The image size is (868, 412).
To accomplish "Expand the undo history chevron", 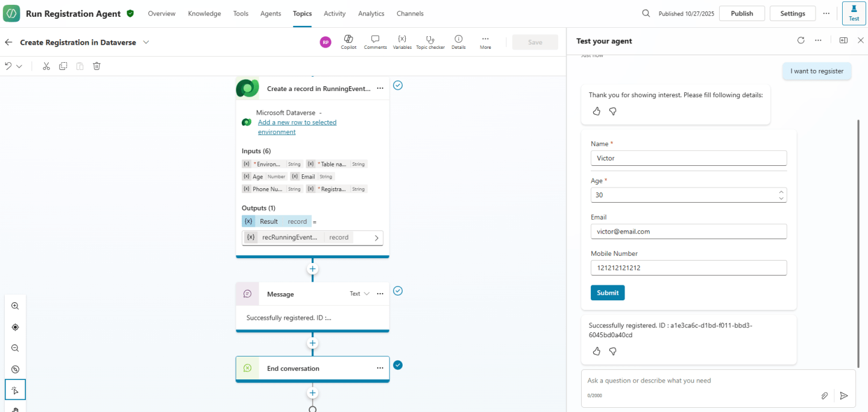I will click(x=19, y=66).
